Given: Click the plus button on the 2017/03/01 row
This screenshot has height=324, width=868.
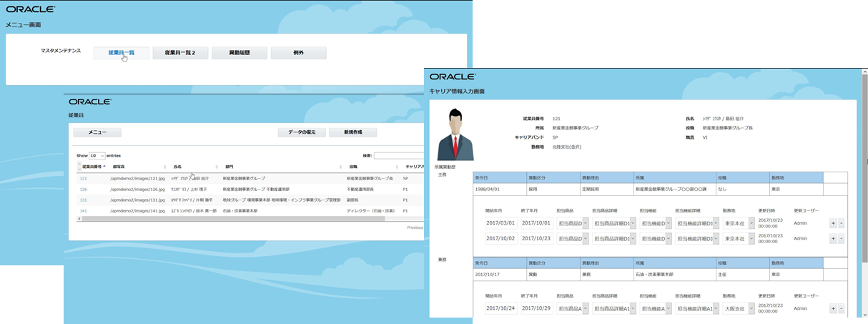Looking at the screenshot, I should coord(832,223).
